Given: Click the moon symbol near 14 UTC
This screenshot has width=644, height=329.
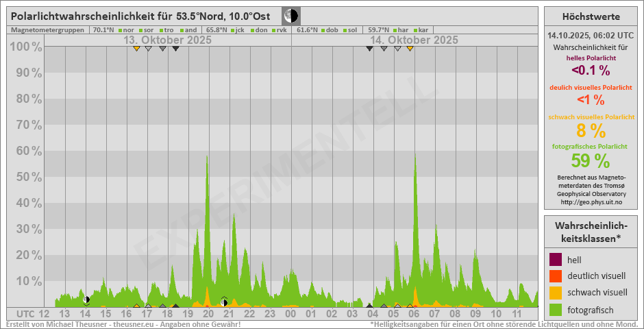Looking at the screenshot, I should [86, 300].
